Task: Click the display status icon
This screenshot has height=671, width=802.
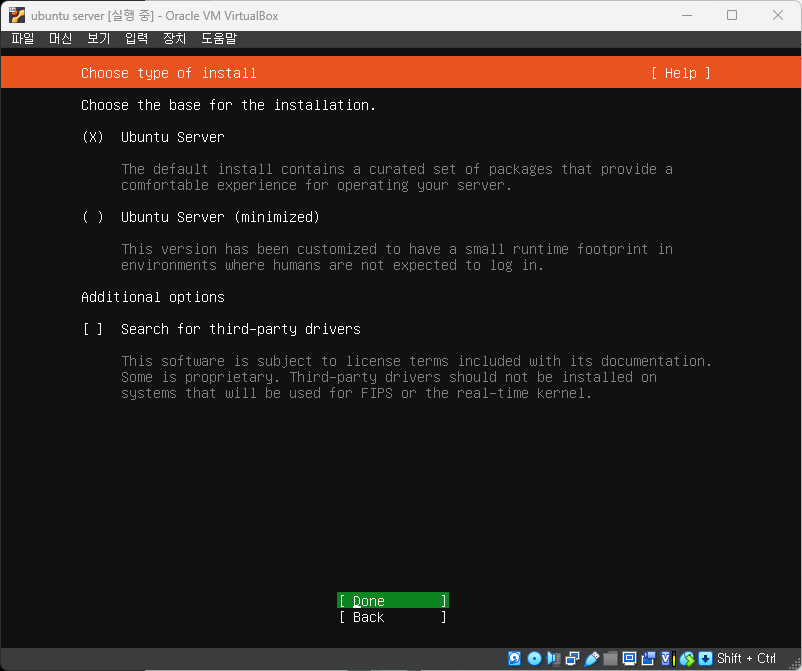Action: [630, 659]
